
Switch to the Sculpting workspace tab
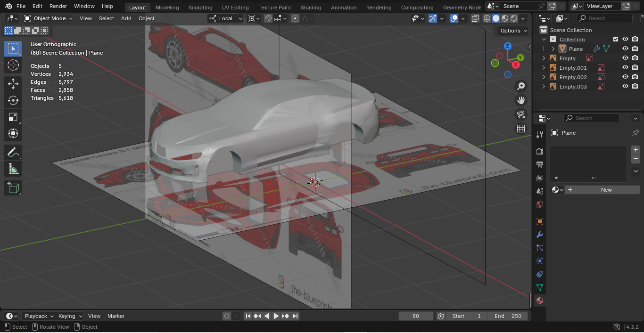point(200,7)
